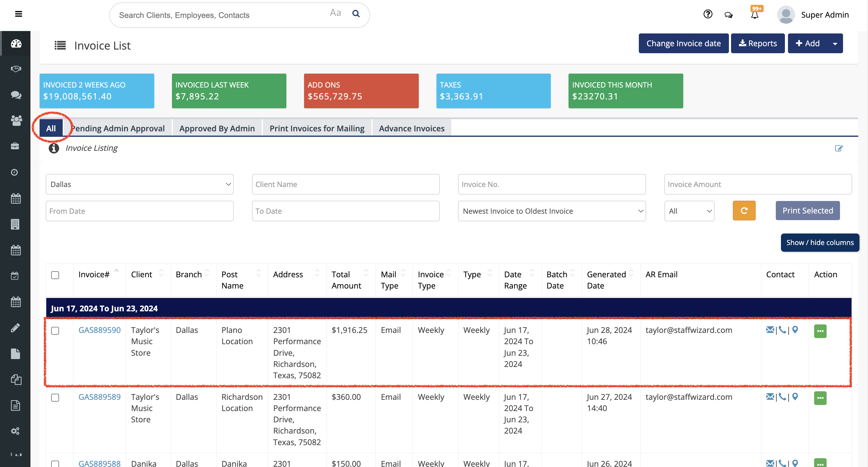The image size is (868, 467).
Task: Click the edit icon beside Invoice Listing
Action: point(838,148)
